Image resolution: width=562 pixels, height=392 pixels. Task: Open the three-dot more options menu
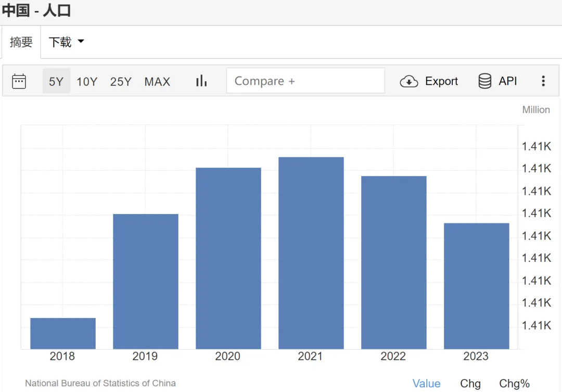pyautogui.click(x=543, y=81)
